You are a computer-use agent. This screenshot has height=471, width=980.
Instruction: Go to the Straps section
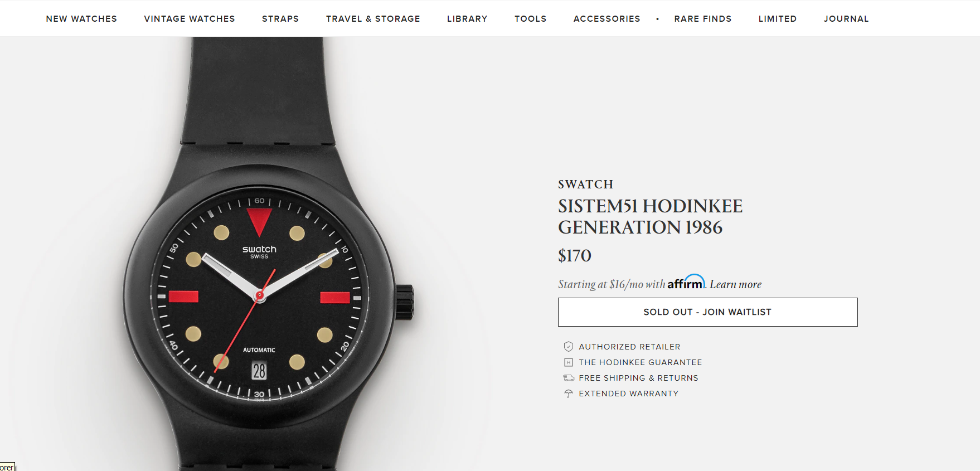coord(280,19)
